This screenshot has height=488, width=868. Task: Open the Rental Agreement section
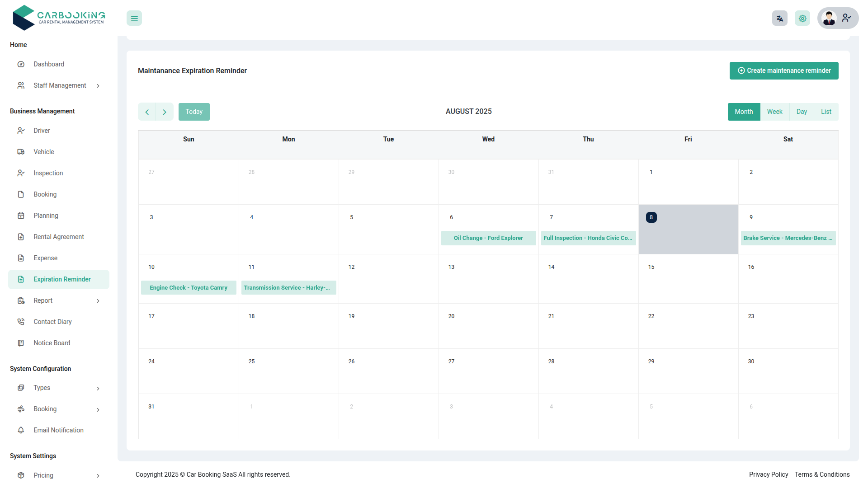pyautogui.click(x=58, y=236)
